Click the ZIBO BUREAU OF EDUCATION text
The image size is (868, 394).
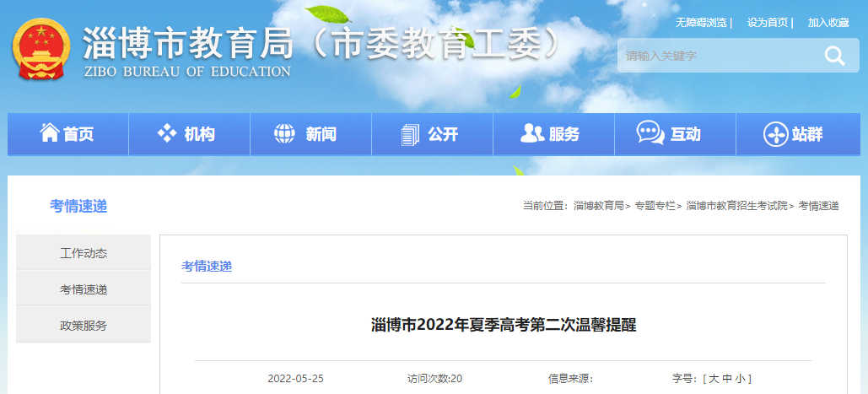click(x=187, y=72)
